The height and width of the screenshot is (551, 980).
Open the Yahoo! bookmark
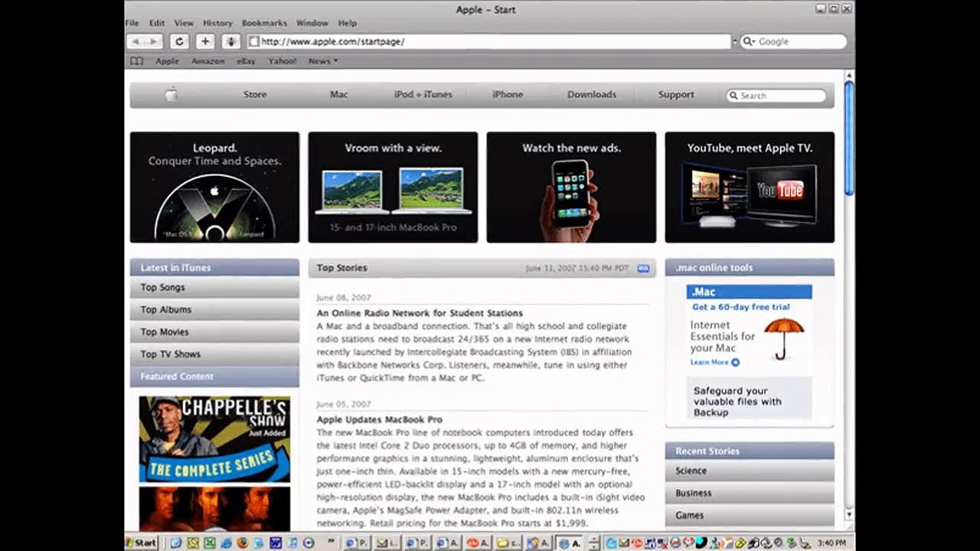(x=282, y=61)
